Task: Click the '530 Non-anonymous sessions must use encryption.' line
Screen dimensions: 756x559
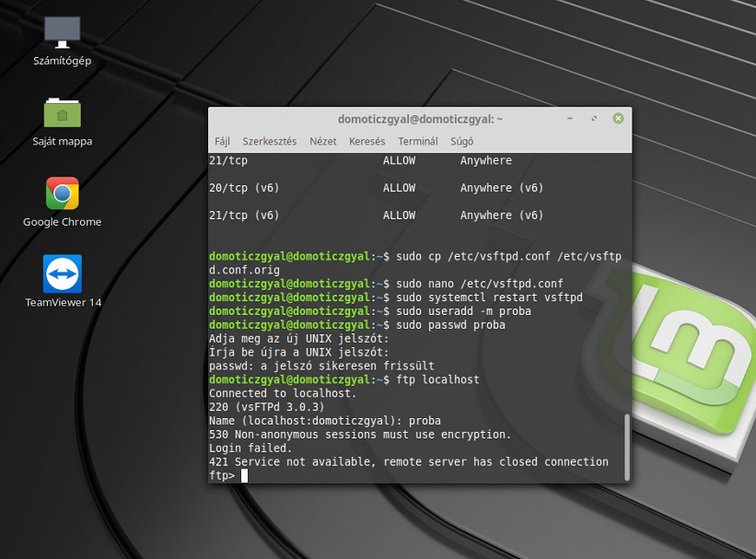Action: click(360, 435)
